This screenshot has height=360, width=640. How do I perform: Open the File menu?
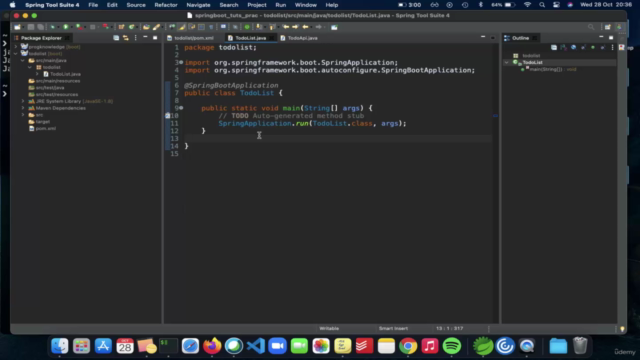[x=93, y=5]
